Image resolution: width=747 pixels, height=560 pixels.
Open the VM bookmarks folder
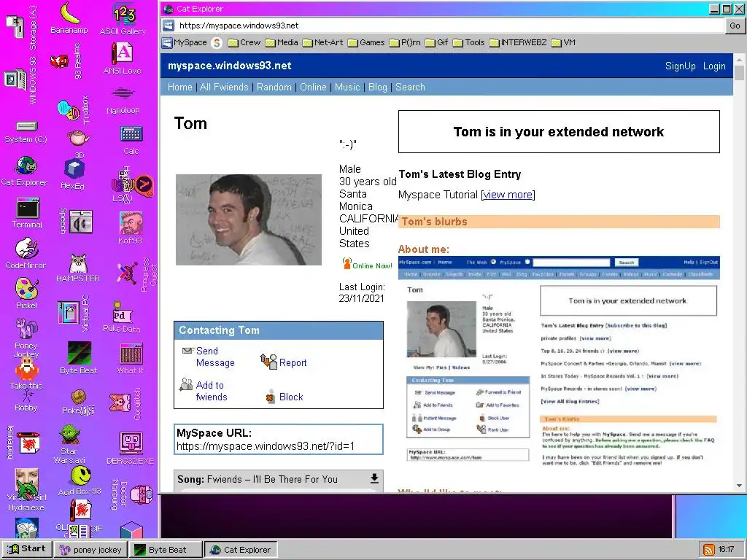564,42
